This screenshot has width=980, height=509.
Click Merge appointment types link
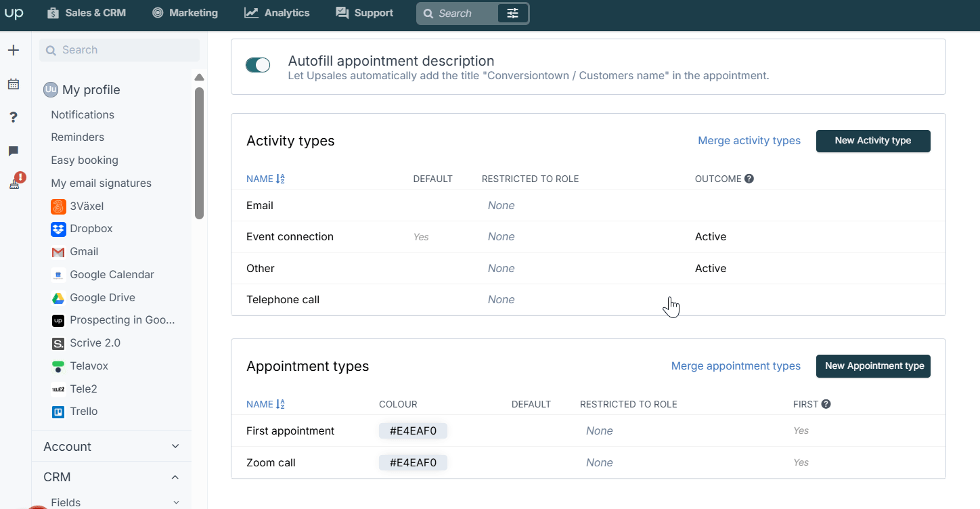coord(736,366)
